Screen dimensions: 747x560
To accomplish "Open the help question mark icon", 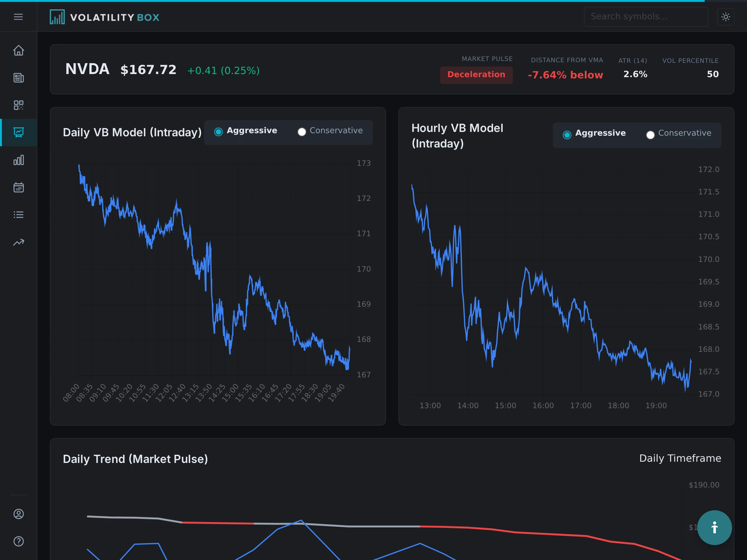I will click(19, 541).
